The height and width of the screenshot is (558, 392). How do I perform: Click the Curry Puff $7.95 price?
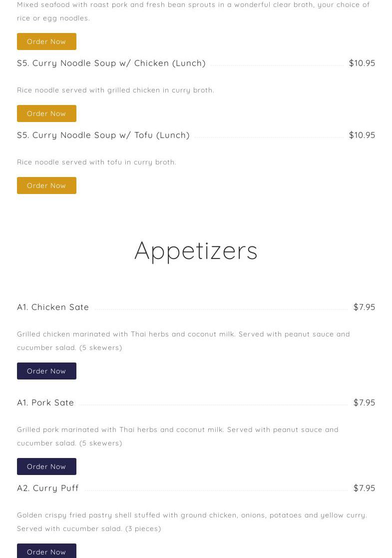pos(364,488)
